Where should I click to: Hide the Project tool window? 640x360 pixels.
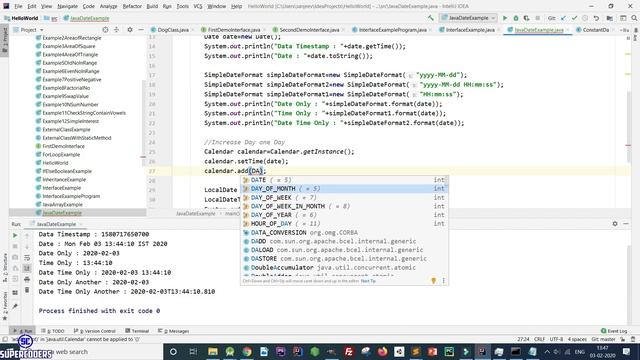pyautogui.click(x=141, y=30)
